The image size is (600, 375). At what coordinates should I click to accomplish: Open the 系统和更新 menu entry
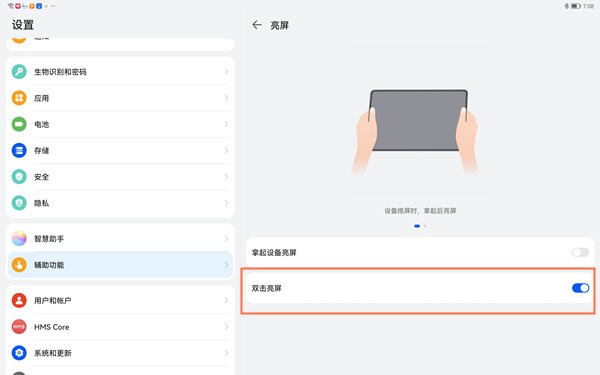click(120, 353)
